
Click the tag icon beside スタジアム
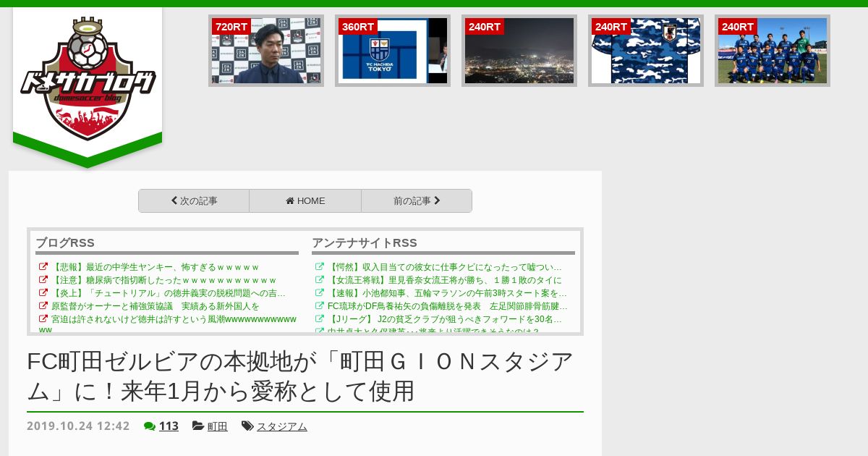click(x=247, y=426)
